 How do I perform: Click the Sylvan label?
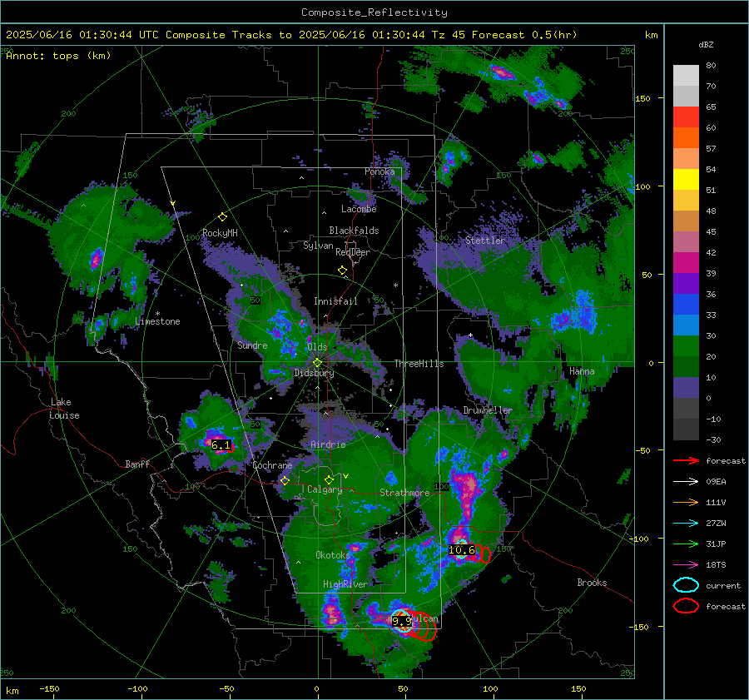(318, 246)
